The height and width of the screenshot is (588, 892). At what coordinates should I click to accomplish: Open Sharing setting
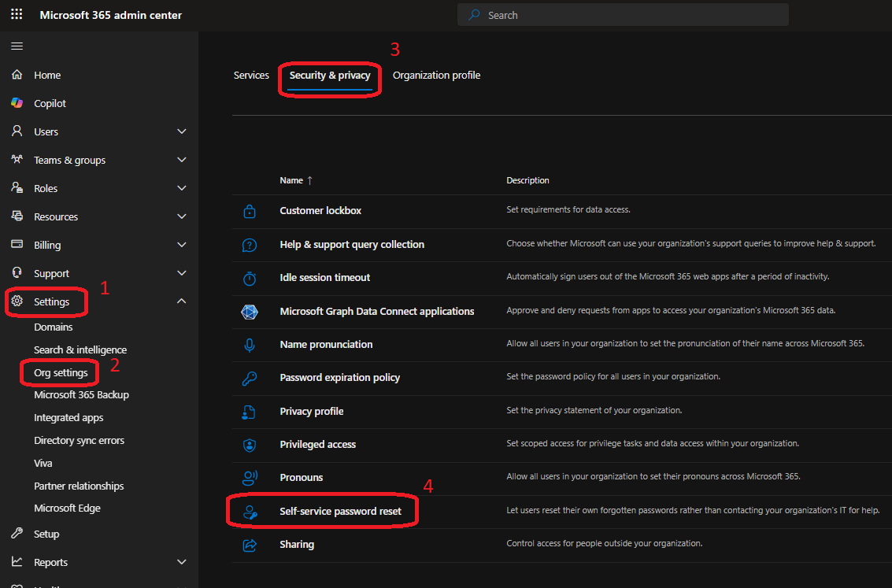pos(296,544)
